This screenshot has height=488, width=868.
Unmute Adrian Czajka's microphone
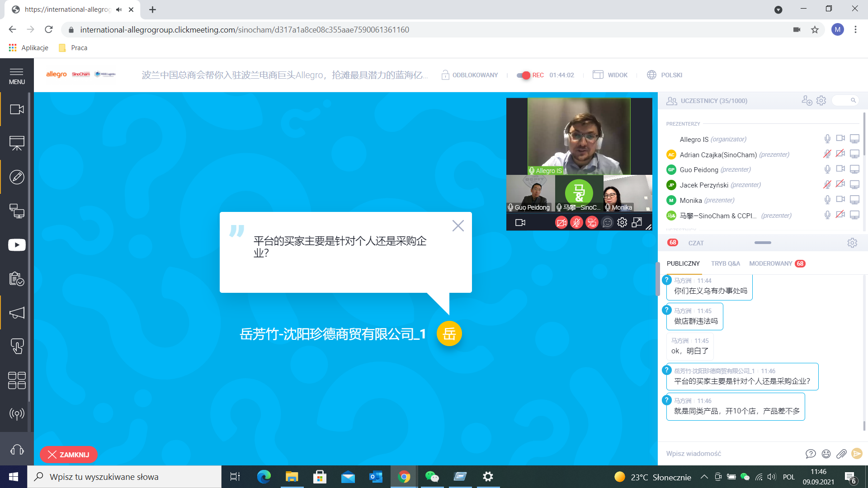coord(827,154)
